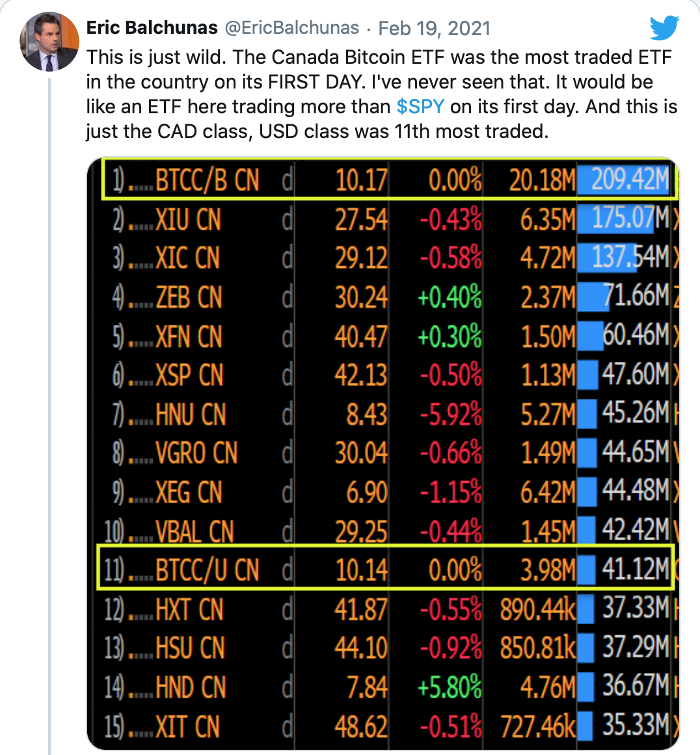Open Eric Balchunas profile avatar photo
Viewport: 700px width, 755px height.
(50, 41)
